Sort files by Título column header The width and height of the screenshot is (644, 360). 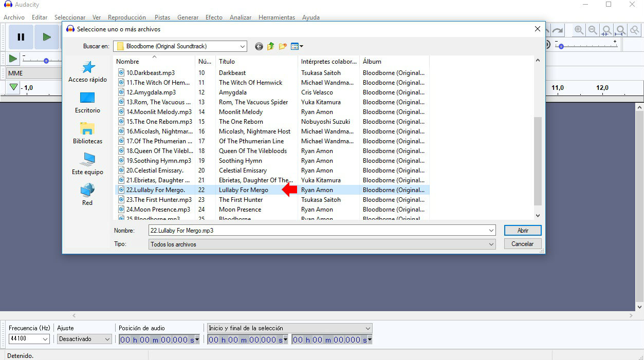pos(227,62)
